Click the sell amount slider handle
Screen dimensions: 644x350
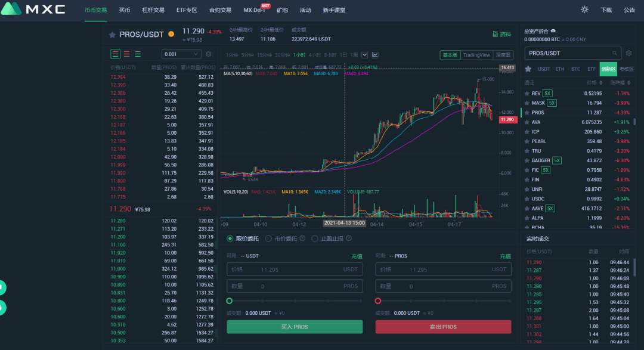point(378,301)
